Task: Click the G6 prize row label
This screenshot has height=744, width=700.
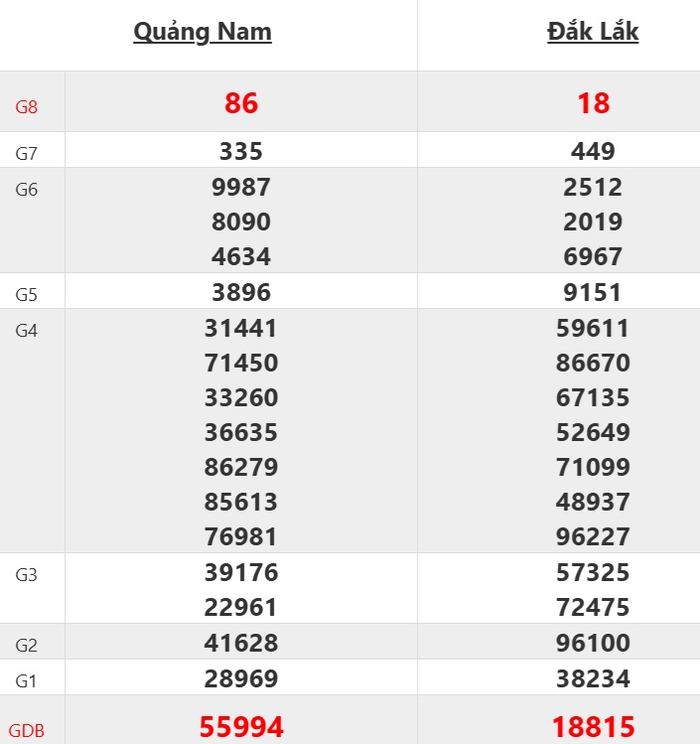Action: click(27, 189)
